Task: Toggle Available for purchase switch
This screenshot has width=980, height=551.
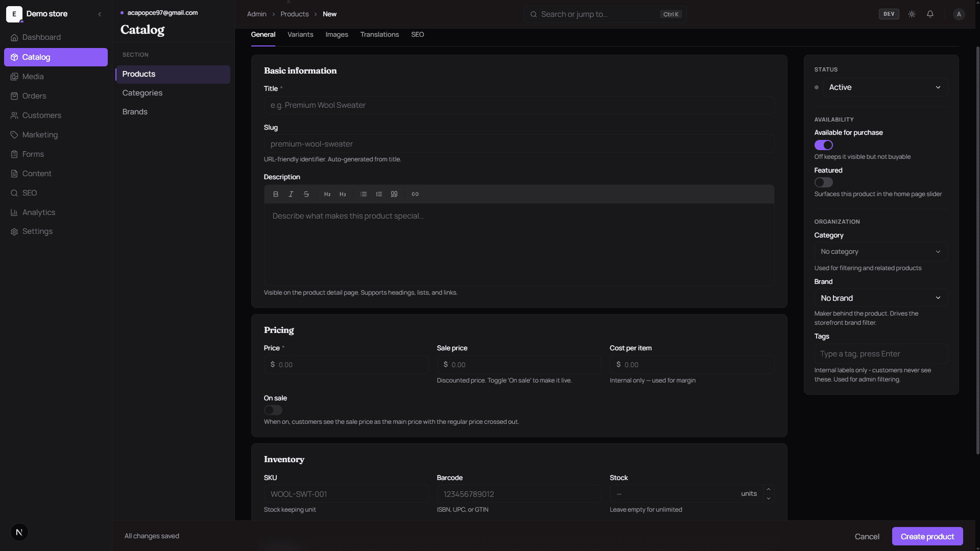Action: pos(823,145)
